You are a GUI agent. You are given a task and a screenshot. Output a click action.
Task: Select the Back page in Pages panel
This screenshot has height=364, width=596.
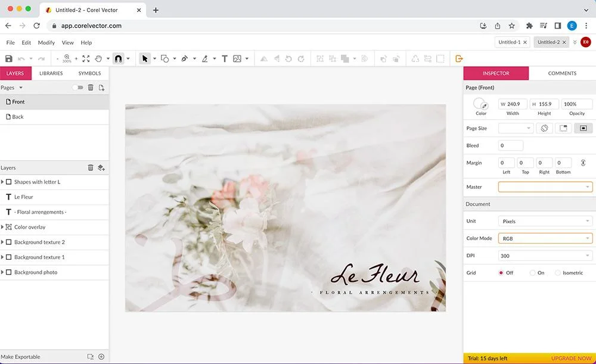click(x=17, y=117)
